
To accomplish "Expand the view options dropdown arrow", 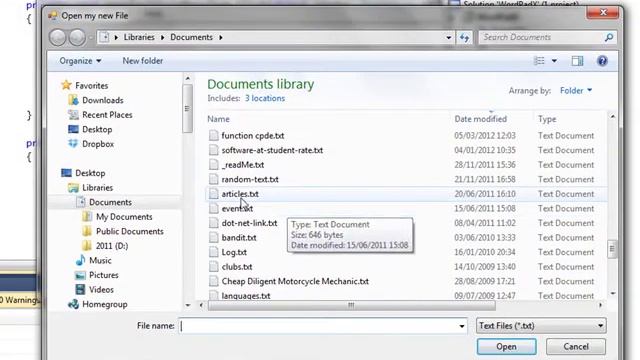I will (x=554, y=61).
